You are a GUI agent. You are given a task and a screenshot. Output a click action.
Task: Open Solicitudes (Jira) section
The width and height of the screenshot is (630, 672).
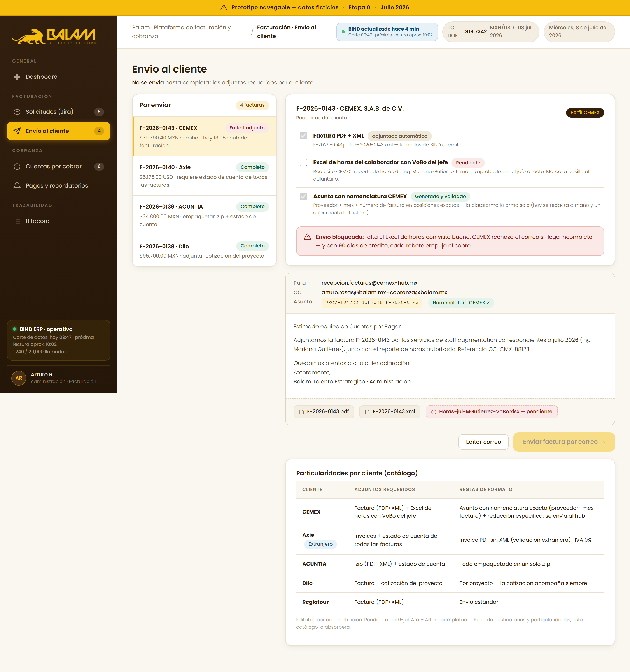click(x=58, y=112)
